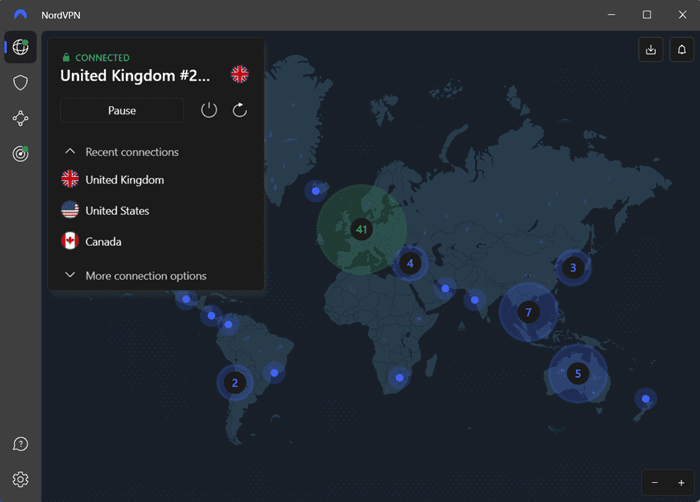Open the notifications bell icon
This screenshot has width=700, height=502.
[x=682, y=50]
